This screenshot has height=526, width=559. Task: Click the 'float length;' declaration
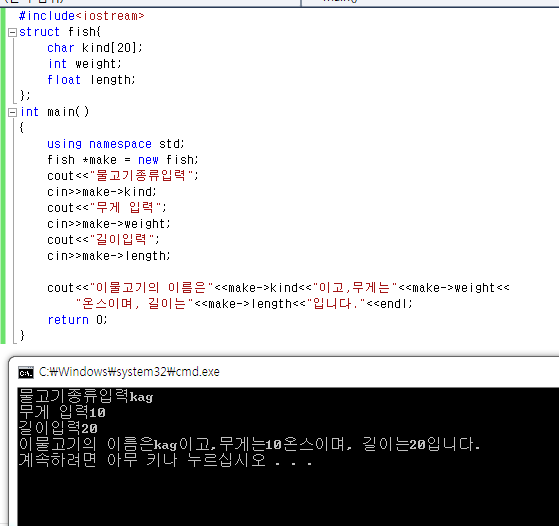click(91, 80)
